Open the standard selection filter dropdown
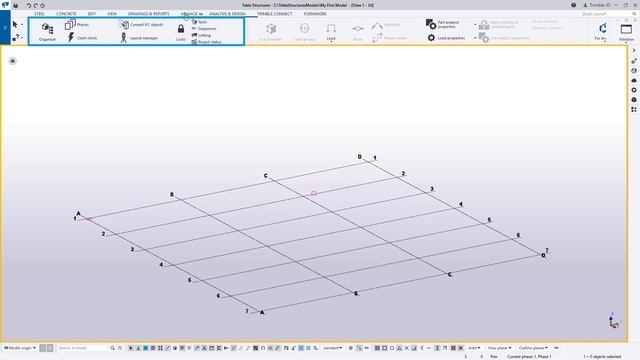The width and height of the screenshot is (640, 360). 332,348
